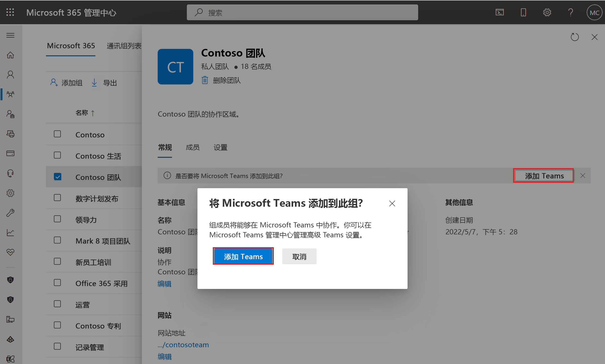Viewport: 605px width, 364px height.
Task: Check the 新员工培训 checkbox
Action: pyautogui.click(x=57, y=262)
